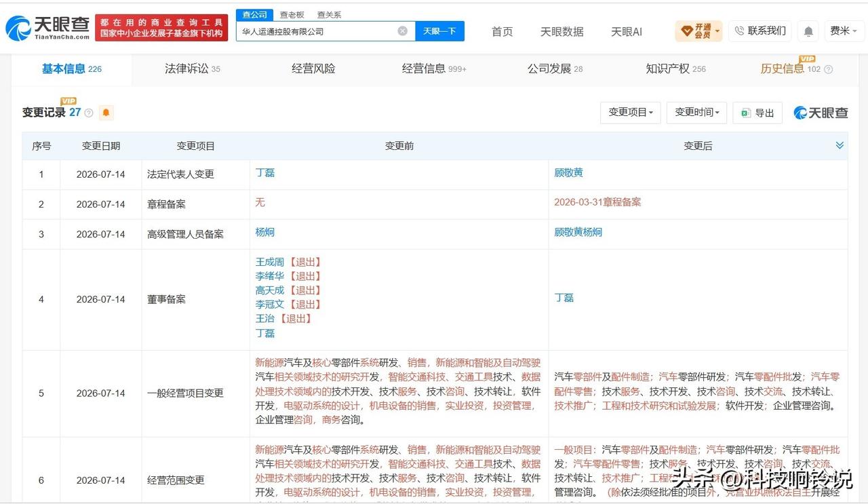
Task: Switch to the 基本信息 tab
Action: tap(72, 69)
